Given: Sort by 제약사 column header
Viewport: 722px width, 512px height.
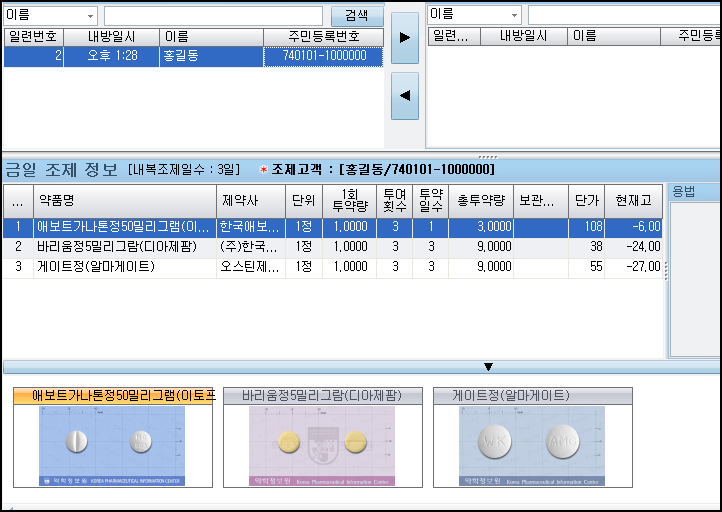Looking at the screenshot, I should [x=250, y=200].
